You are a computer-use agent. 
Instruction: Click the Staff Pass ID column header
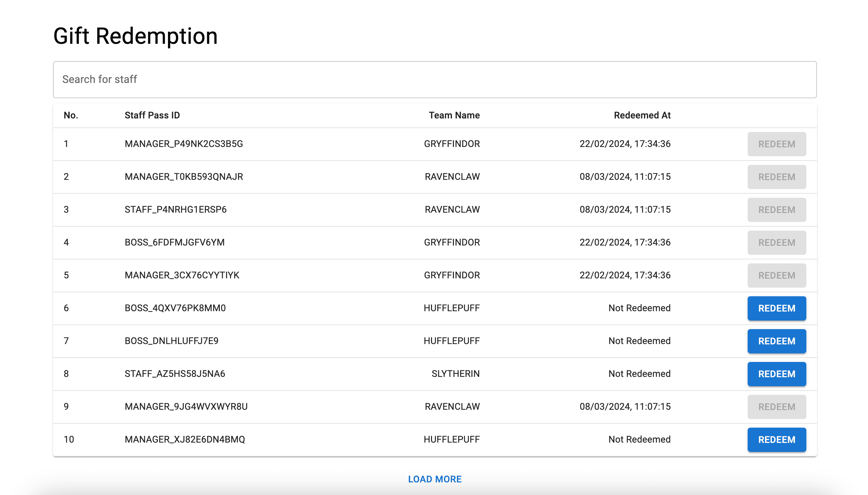click(x=152, y=115)
